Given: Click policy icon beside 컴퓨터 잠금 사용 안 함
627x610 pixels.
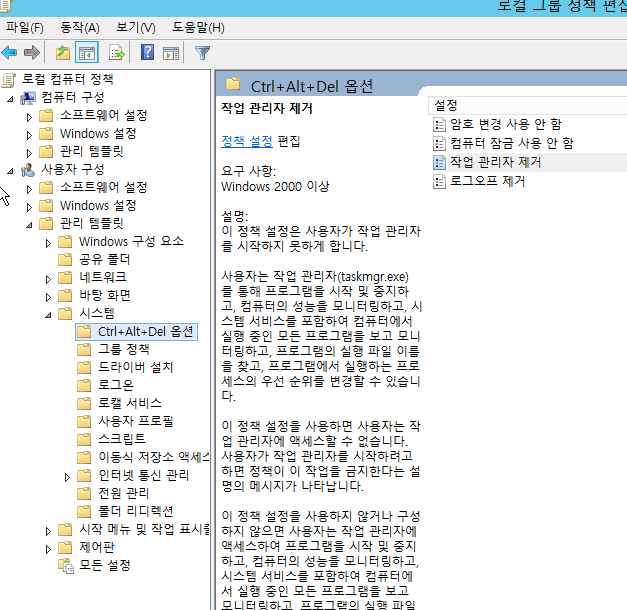Looking at the screenshot, I should coord(439,144).
